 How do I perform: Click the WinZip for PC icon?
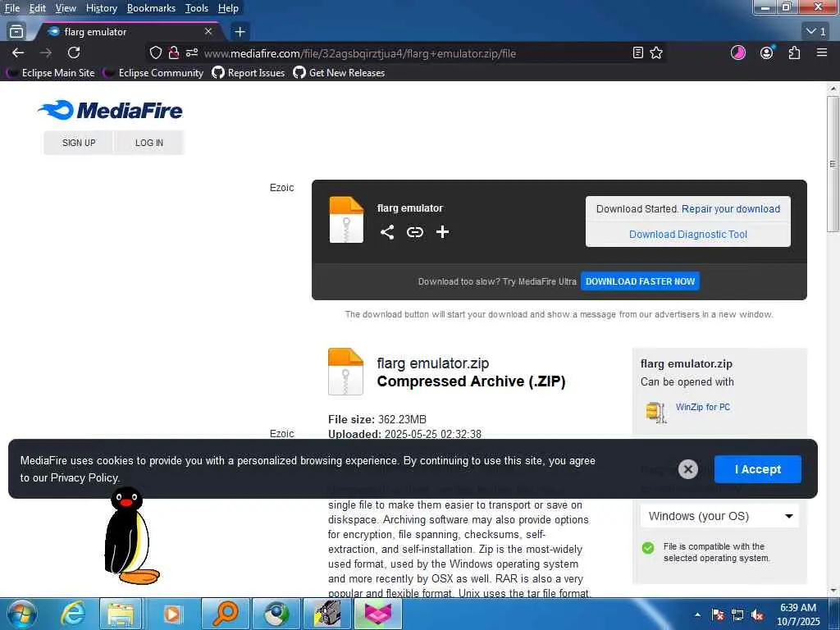(655, 412)
